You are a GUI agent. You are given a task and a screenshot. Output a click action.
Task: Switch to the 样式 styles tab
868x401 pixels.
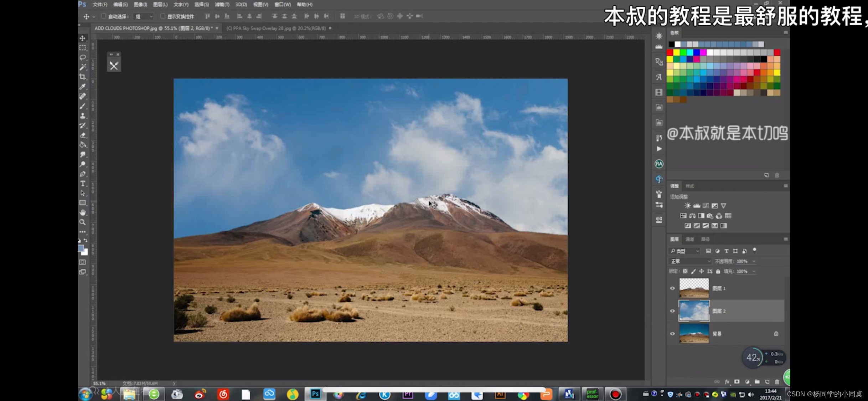(x=690, y=186)
